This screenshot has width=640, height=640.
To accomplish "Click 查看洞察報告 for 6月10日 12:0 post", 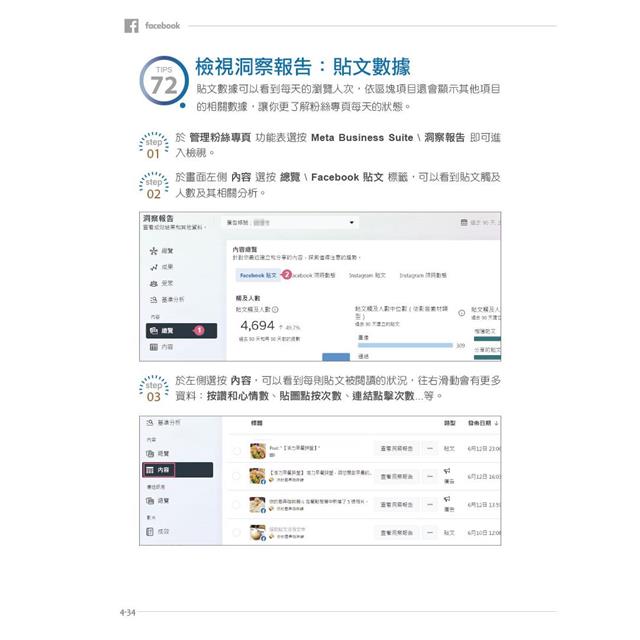I will click(396, 533).
